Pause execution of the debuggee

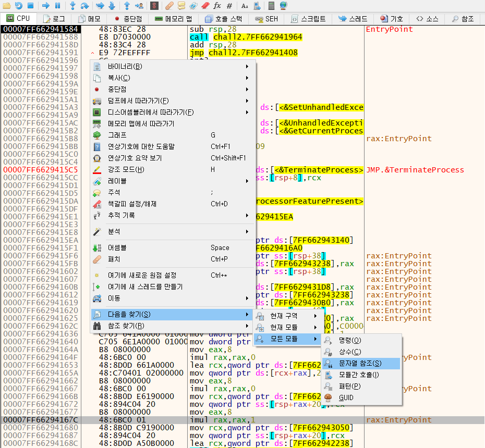point(57,6)
